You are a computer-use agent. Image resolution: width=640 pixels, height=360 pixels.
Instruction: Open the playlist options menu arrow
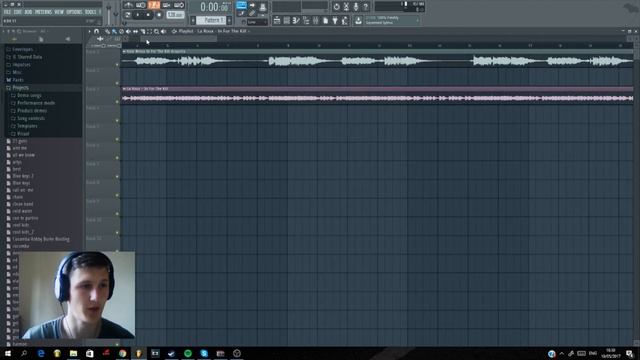point(89,31)
